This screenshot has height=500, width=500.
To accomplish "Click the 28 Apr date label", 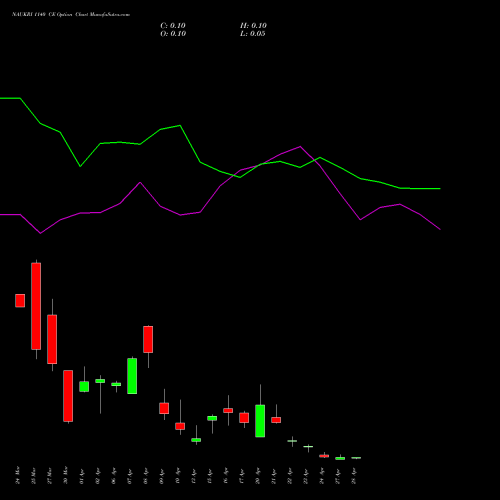I will (354, 476).
